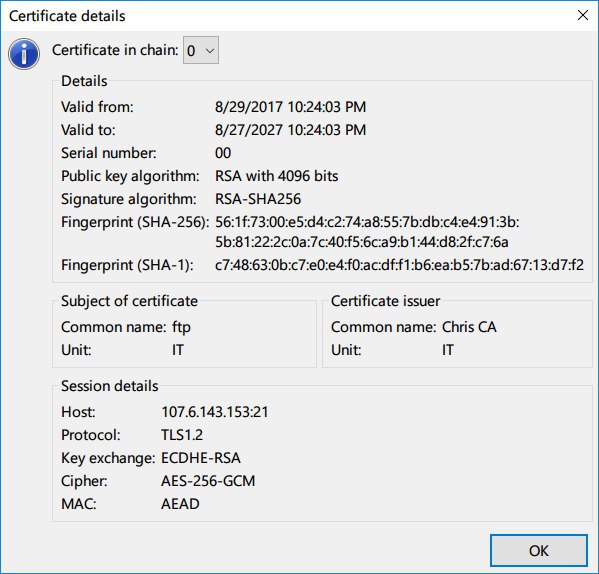
Task: Click the AEAD MAC value
Action: coord(180,504)
